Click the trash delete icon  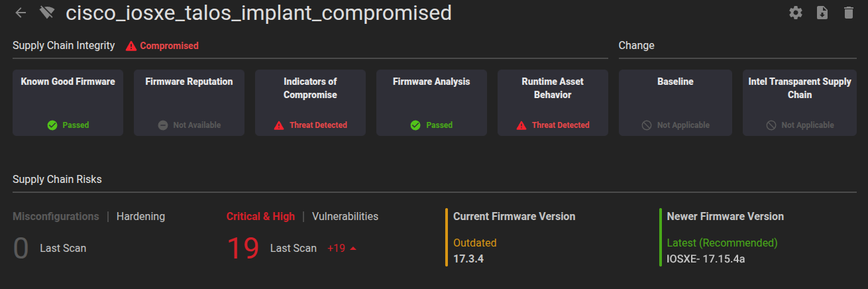tap(849, 13)
